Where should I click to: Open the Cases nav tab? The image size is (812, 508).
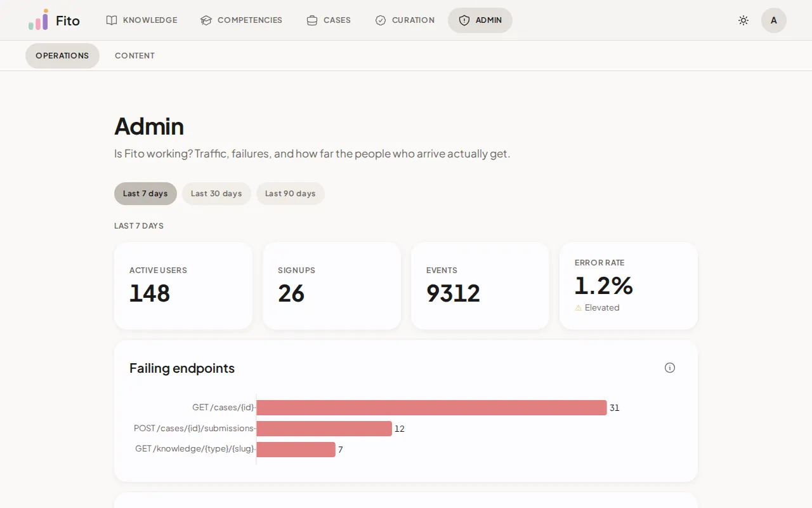point(329,20)
